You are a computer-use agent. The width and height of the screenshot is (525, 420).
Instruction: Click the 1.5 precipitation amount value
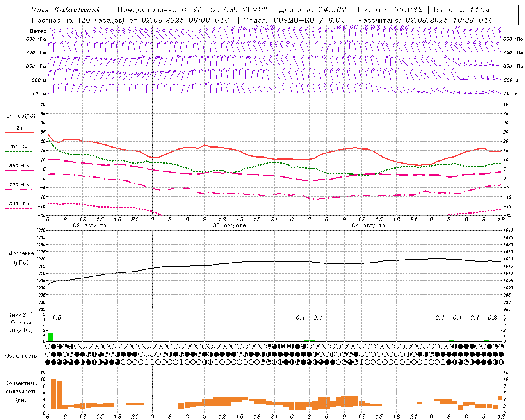click(57, 318)
